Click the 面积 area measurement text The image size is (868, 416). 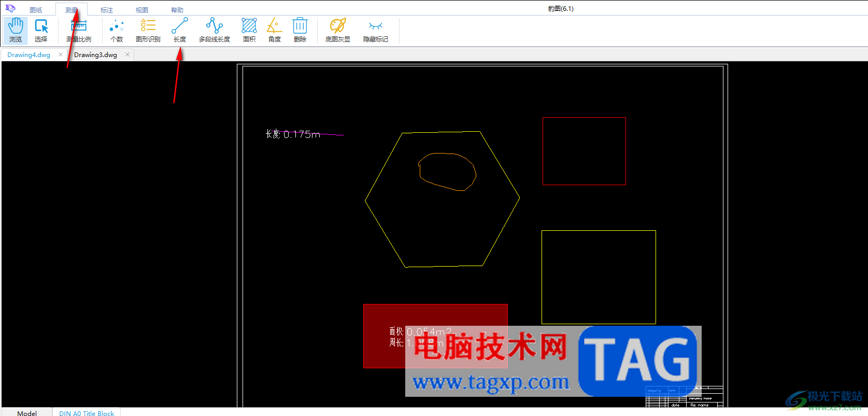click(x=420, y=331)
